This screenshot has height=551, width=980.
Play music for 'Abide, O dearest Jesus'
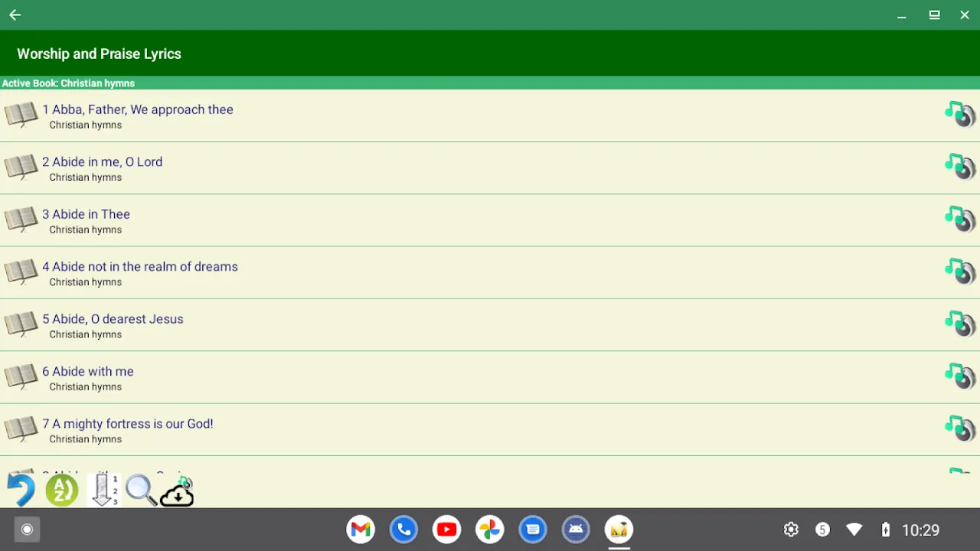click(x=960, y=323)
